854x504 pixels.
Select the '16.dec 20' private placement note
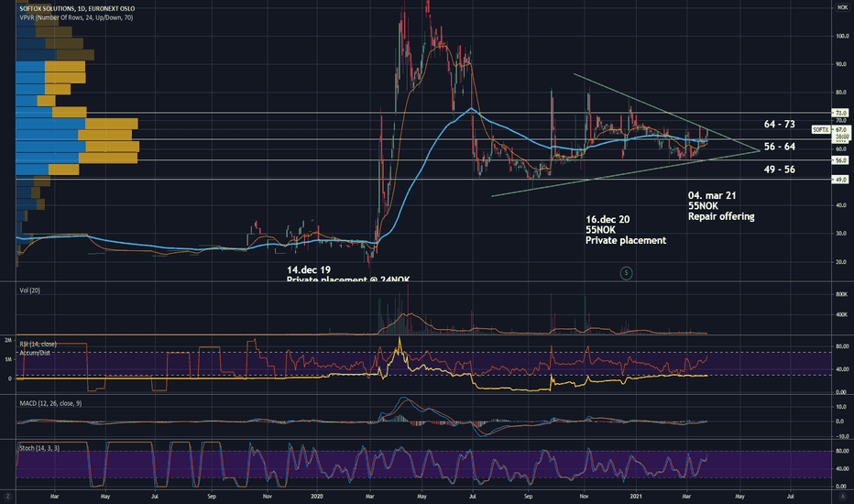[626, 230]
